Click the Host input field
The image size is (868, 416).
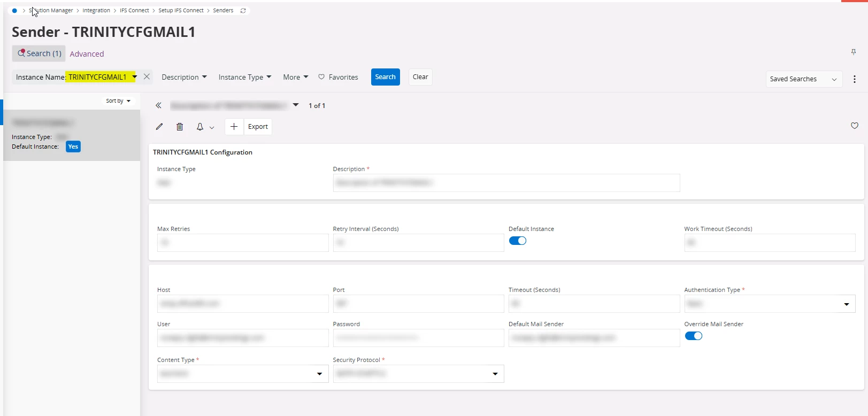(243, 304)
